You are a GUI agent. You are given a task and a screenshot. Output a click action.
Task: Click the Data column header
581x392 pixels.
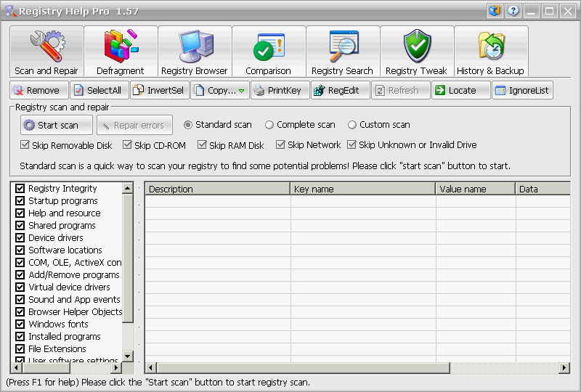pyautogui.click(x=543, y=189)
